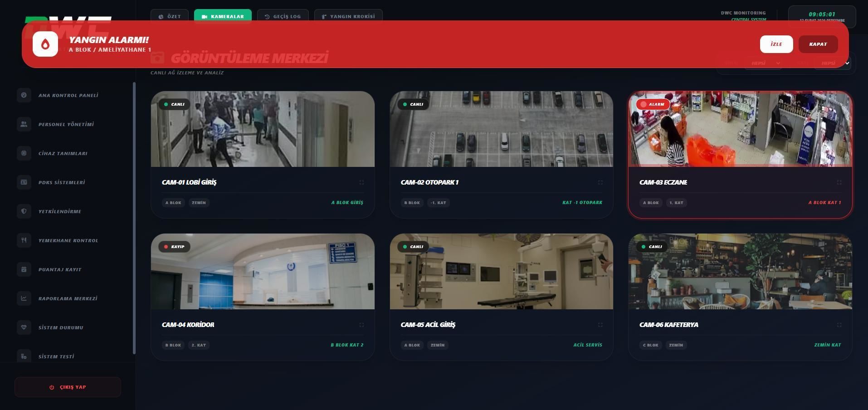
Task: Open the Ana Kontrol Paneli dashboard icon
Action: [x=24, y=95]
